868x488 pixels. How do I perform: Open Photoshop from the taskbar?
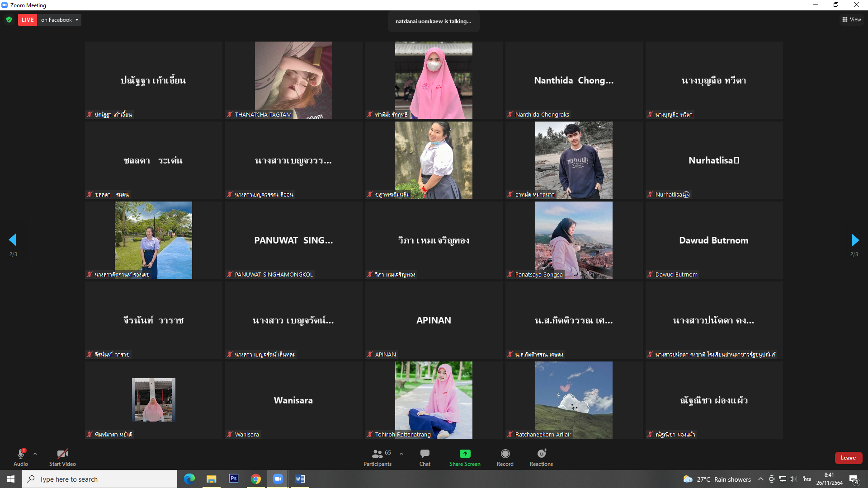pyautogui.click(x=234, y=479)
